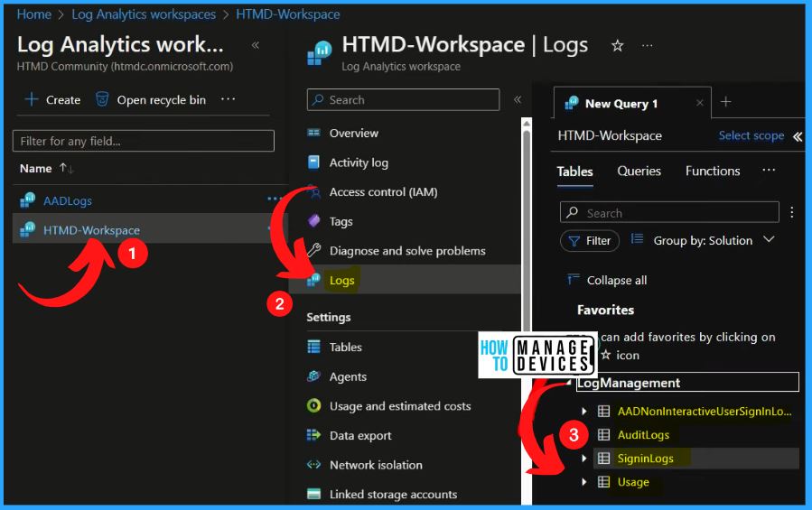Image resolution: width=812 pixels, height=510 pixels.
Task: Favorite the HTMD-Workspace Logs page
Action: pyautogui.click(x=617, y=45)
